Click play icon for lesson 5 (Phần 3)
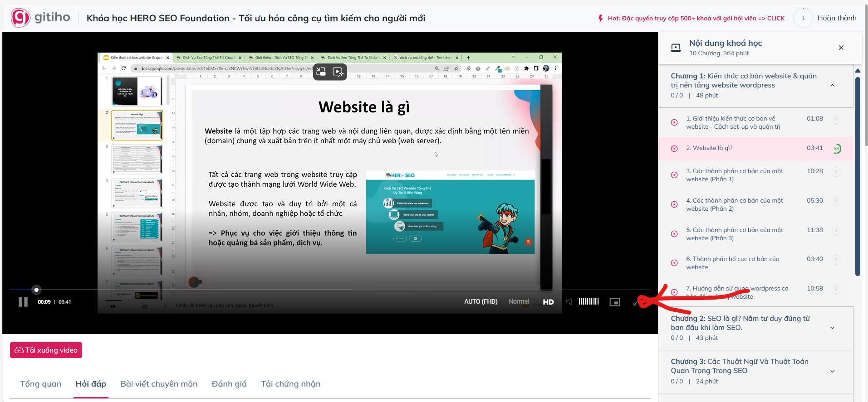The width and height of the screenshot is (868, 402). [x=674, y=234]
